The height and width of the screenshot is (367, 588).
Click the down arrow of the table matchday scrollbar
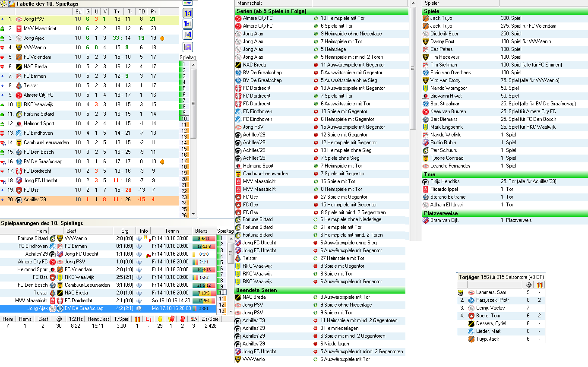(x=193, y=214)
